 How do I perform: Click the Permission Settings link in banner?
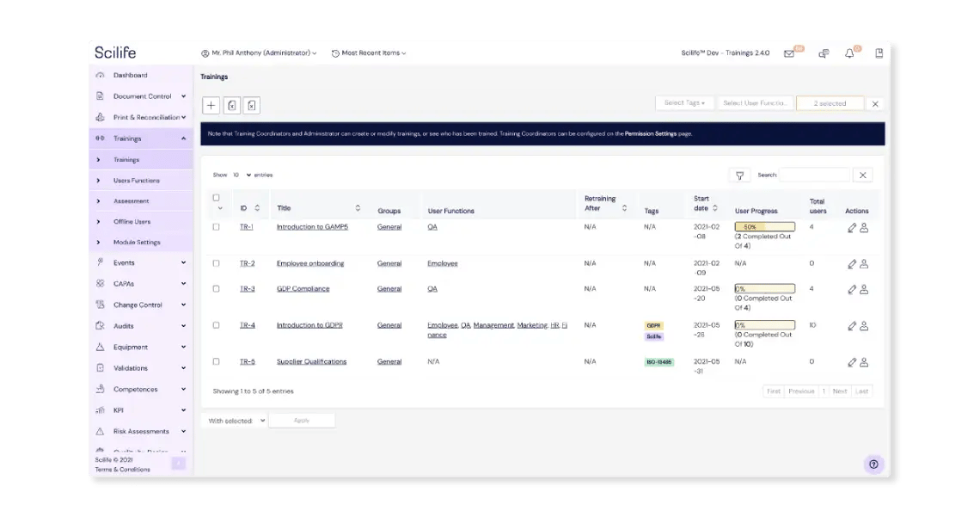pos(650,134)
